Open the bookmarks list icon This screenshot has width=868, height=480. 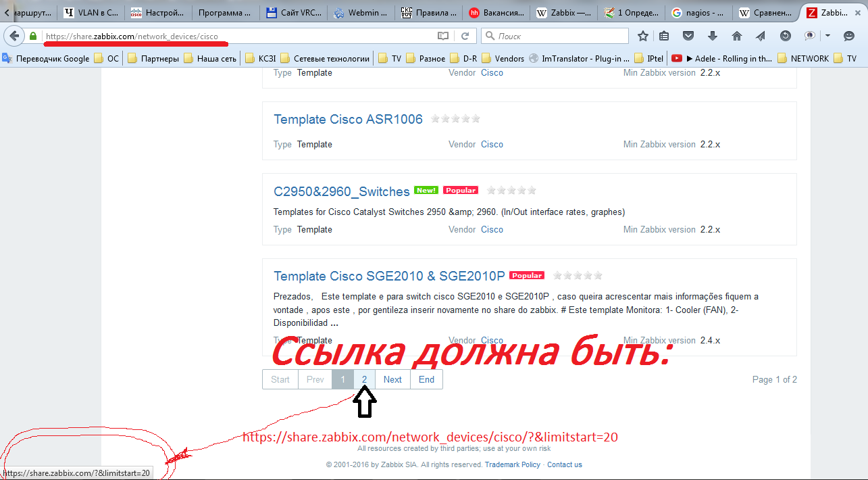665,36
